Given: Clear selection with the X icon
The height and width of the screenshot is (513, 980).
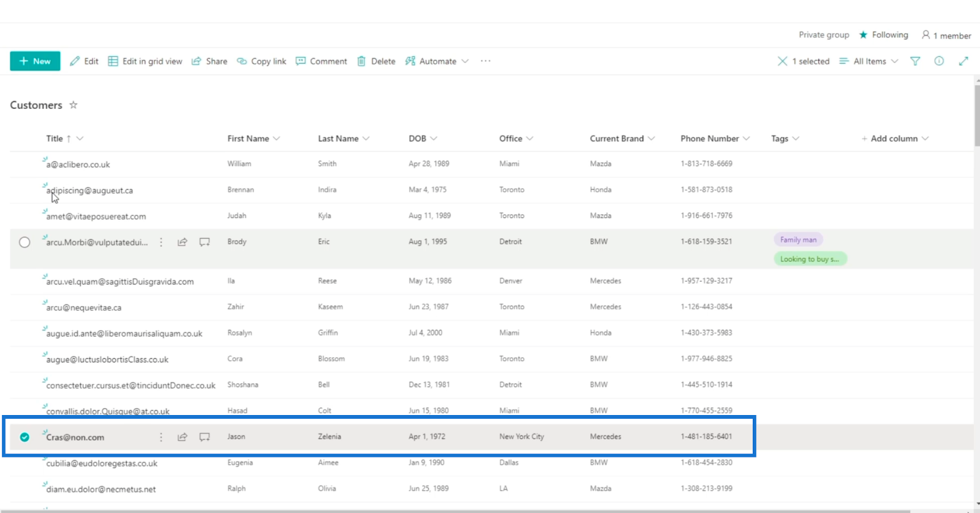Looking at the screenshot, I should click(782, 61).
